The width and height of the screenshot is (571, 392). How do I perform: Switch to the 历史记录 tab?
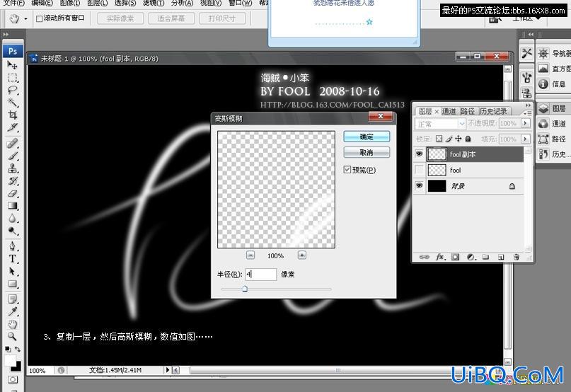492,111
